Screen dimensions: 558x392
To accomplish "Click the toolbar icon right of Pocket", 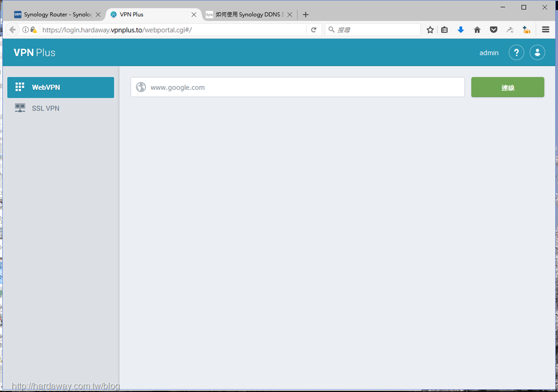I will [510, 30].
